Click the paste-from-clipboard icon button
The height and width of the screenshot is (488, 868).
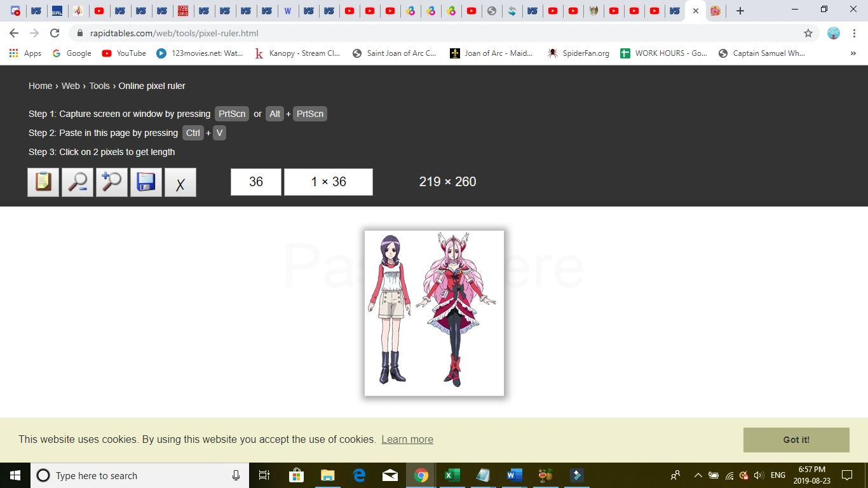pyautogui.click(x=43, y=182)
